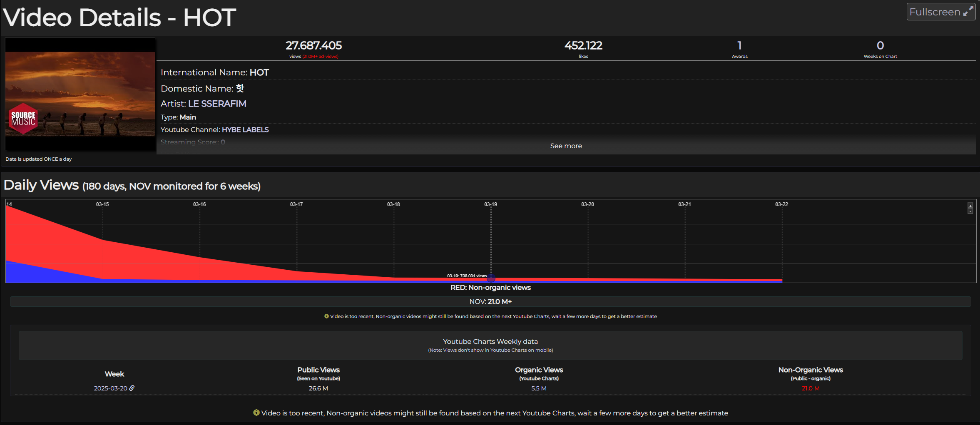Screen dimensions: 980x425
Task: Open the link icon beside week 2025-03-20
Action: click(132, 388)
